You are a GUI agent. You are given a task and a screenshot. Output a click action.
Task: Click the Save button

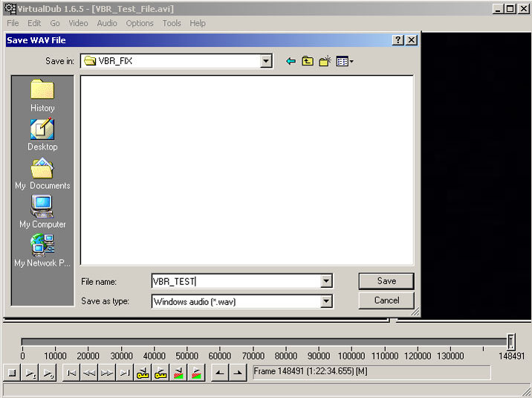click(x=386, y=281)
